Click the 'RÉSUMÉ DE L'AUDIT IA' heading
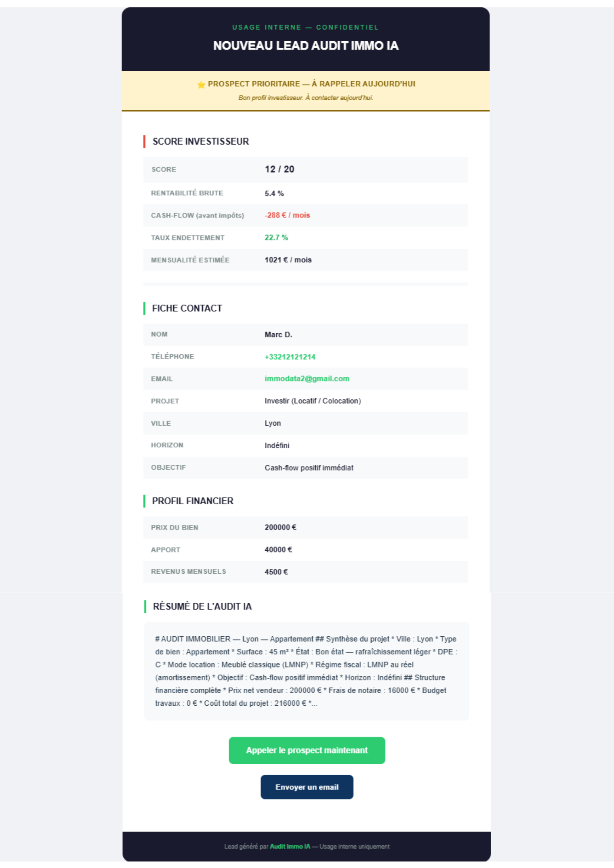Viewport: 614px width, 868px height. coord(202,606)
